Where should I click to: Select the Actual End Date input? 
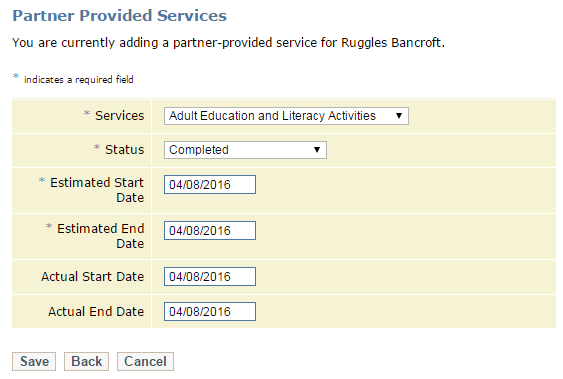click(210, 312)
